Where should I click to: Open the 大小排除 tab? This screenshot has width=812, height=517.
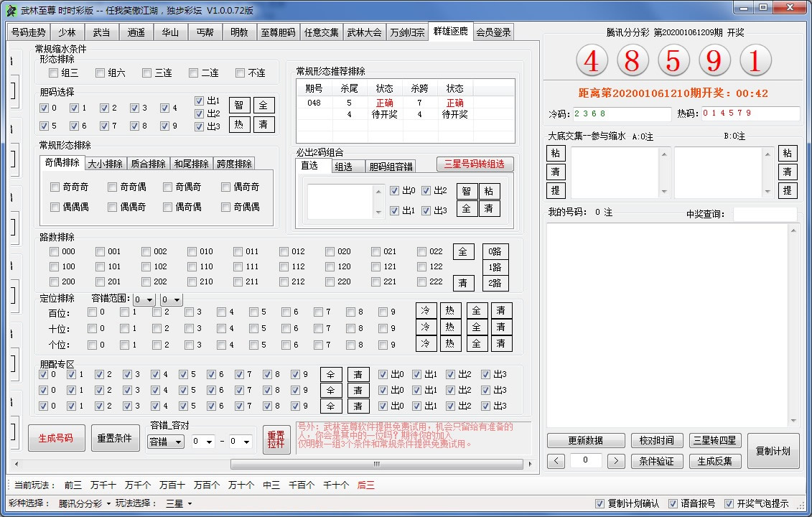pyautogui.click(x=106, y=164)
